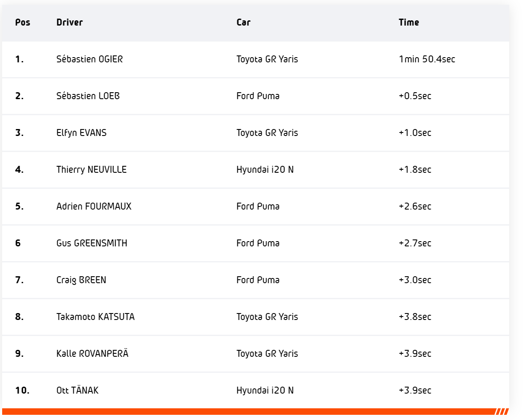Viewport: 527px width, 420px height.
Task: Select Ott TÄNAK driver name
Action: [78, 391]
